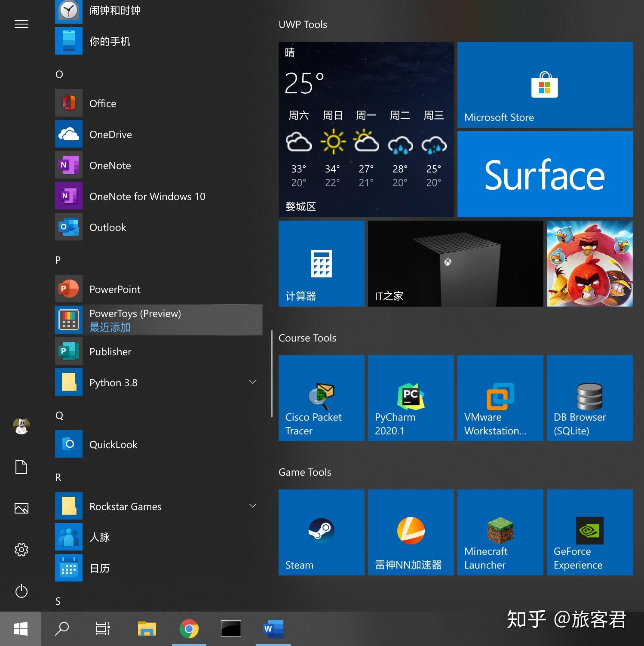Launch Steam tile
Image resolution: width=644 pixels, height=646 pixels.
click(322, 532)
